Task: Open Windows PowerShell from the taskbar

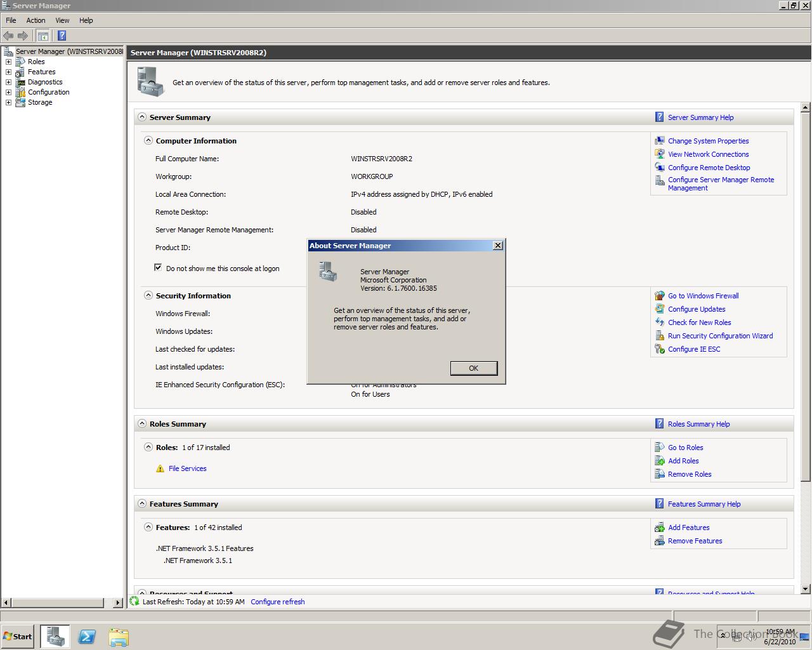Action: click(x=87, y=637)
